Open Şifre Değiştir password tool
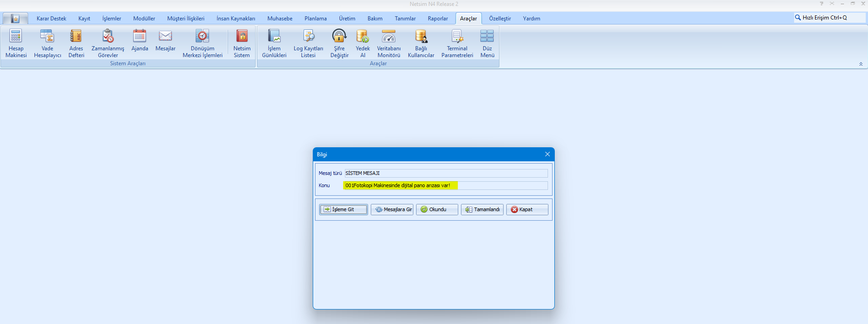 tap(339, 44)
